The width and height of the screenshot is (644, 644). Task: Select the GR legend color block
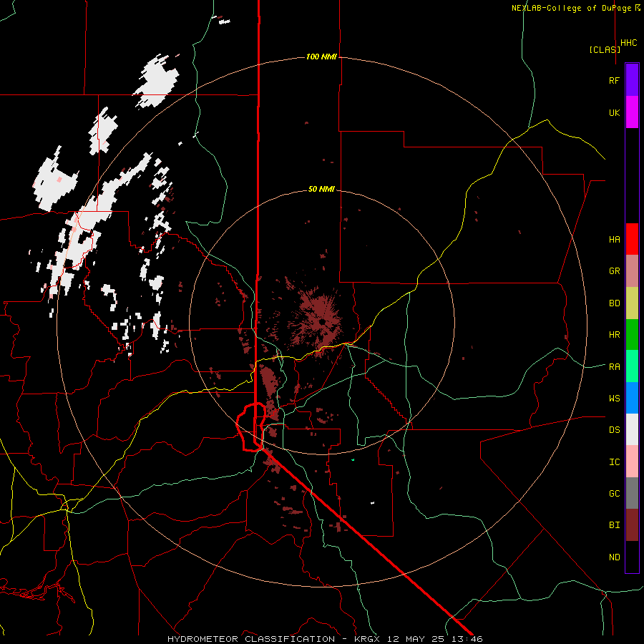pos(632,271)
